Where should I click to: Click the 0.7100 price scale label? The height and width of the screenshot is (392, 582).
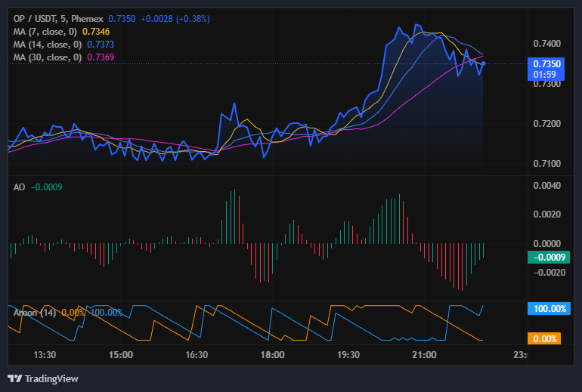[546, 164]
